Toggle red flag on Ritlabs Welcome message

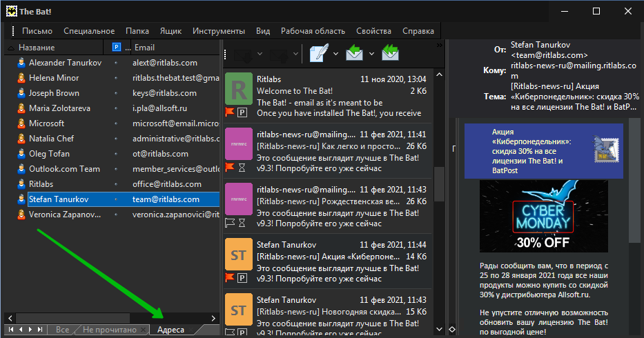click(230, 112)
